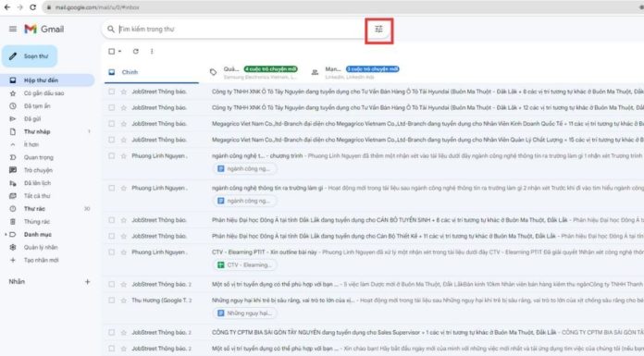Collapse the sidebar with 'Ít hơn'
Image resolution: width=644 pixels, height=356 pixels.
[31, 144]
